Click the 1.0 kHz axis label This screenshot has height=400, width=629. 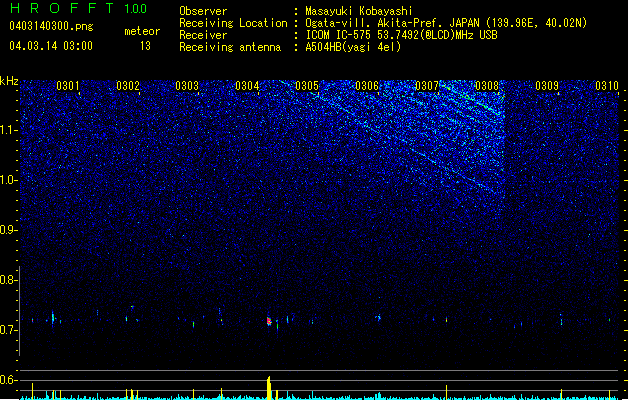[8, 180]
